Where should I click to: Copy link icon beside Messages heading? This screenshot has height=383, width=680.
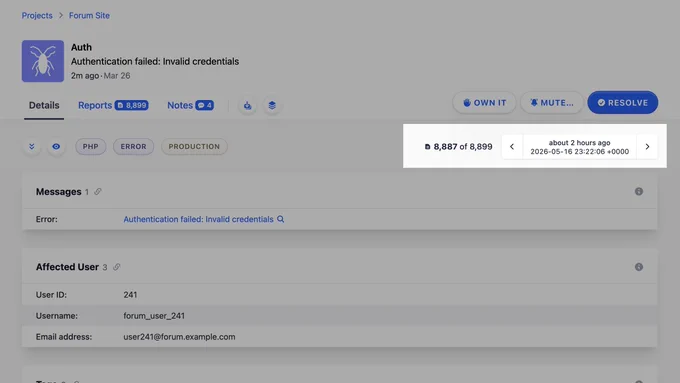tap(98, 192)
